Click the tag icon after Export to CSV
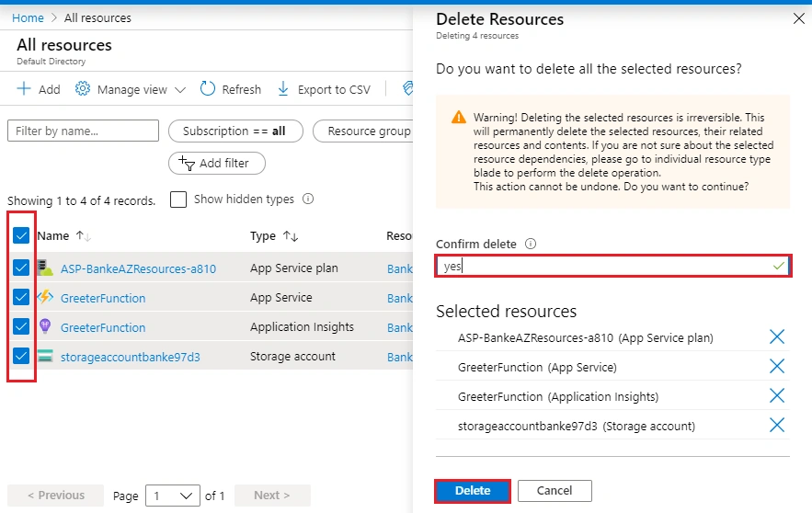 (407, 88)
